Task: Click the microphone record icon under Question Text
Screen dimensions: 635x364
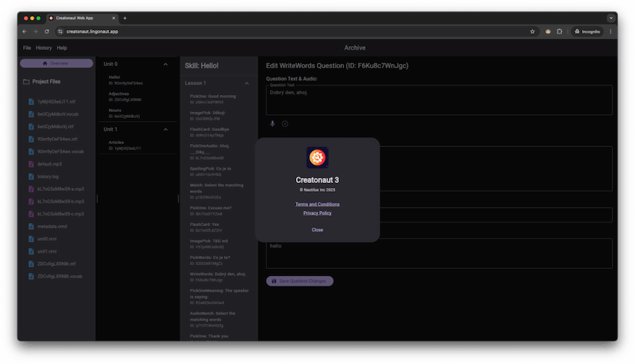Action: [x=272, y=124]
